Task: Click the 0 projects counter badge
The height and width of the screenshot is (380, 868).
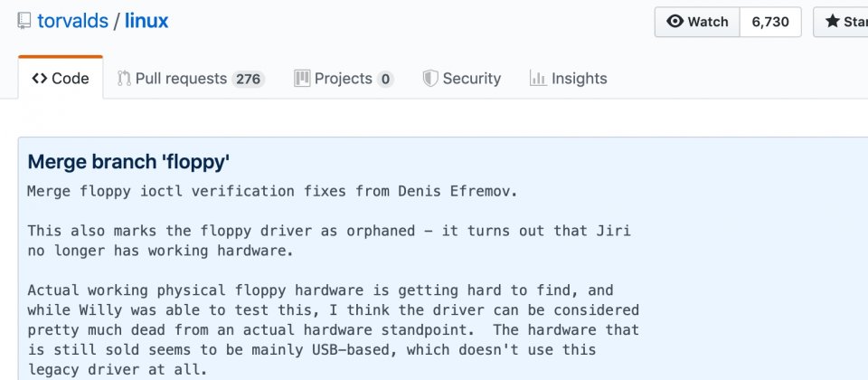Action: (385, 80)
